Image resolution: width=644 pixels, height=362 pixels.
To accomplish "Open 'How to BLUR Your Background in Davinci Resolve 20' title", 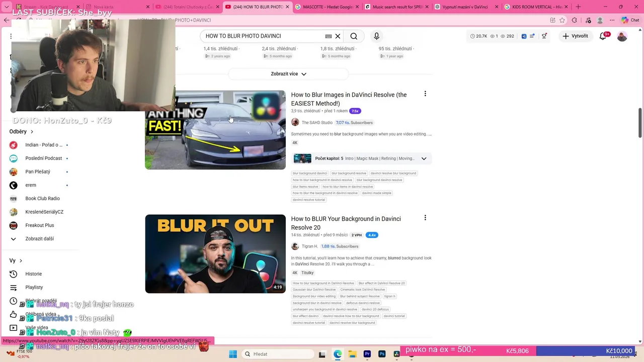I will click(x=346, y=223).
